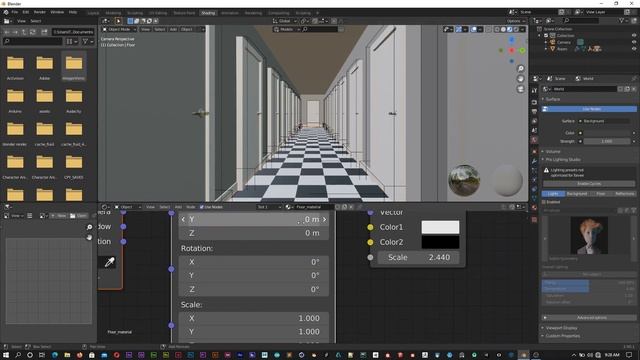
Task: Click the Blender logo menu icon
Action: coord(6,12)
